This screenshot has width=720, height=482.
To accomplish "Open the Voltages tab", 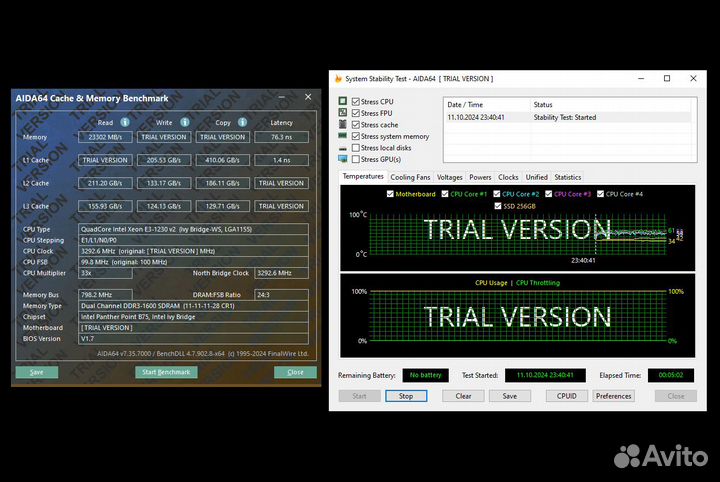I will point(450,177).
